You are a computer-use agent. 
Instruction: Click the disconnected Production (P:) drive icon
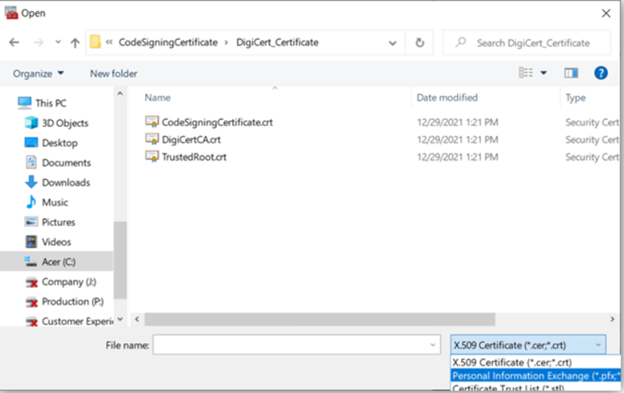point(31,302)
